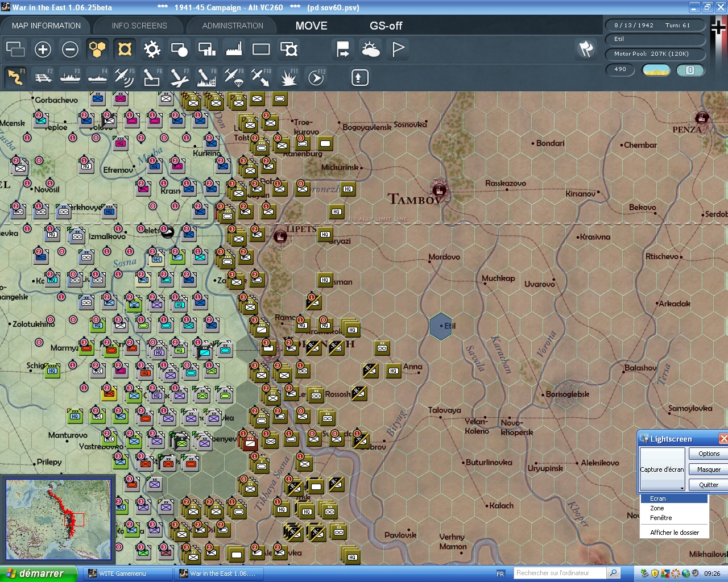Viewport: 728px width, 582px height.
Task: Select the F3 naval transport ship icon
Action: 70,77
